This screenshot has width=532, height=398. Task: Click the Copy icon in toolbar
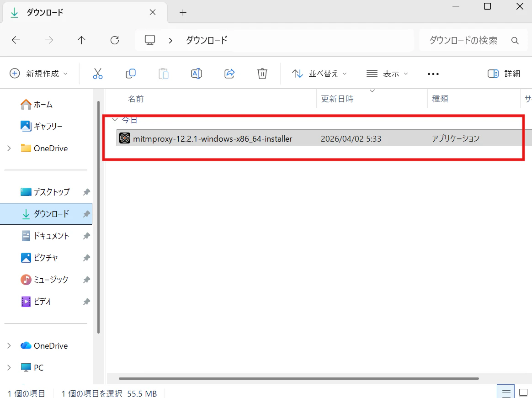[x=131, y=74]
